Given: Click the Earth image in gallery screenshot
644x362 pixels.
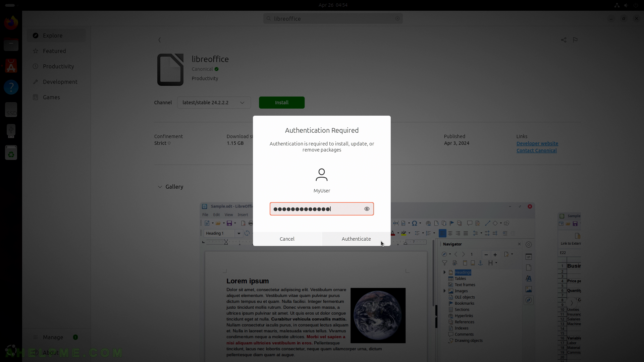Looking at the screenshot, I should tap(378, 315).
